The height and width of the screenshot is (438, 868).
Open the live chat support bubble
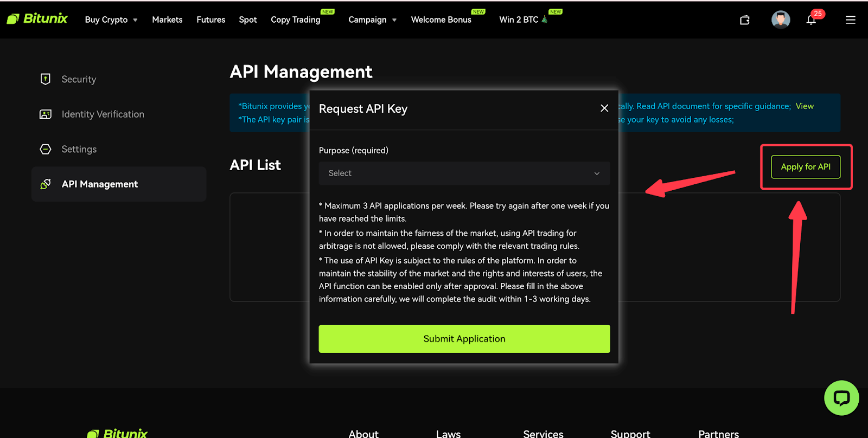coord(841,398)
